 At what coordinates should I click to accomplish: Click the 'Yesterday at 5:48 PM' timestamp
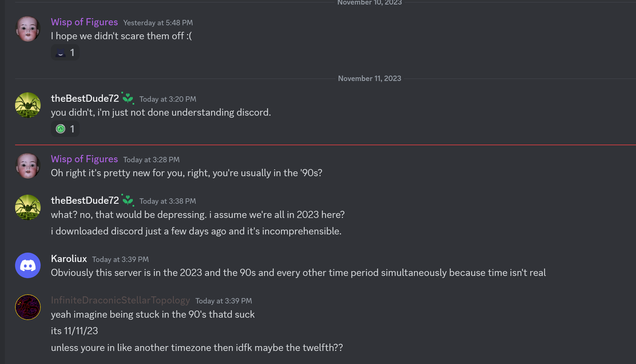point(158,23)
